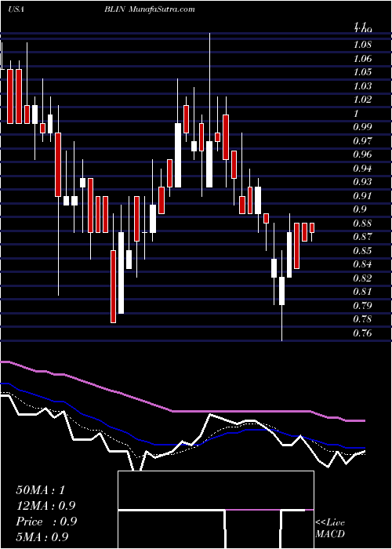Click the 0.87 price axis label
This screenshot has height=549, width=392.
pos(362,237)
